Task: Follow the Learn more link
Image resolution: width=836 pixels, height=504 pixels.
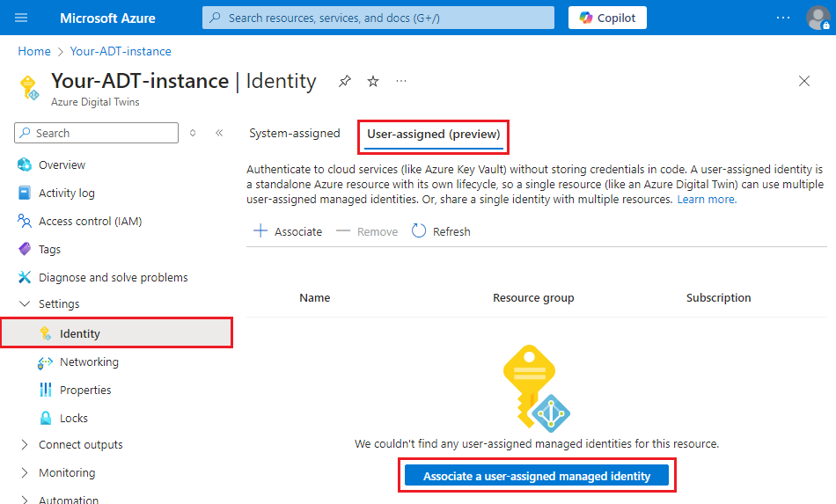Action: (x=707, y=200)
